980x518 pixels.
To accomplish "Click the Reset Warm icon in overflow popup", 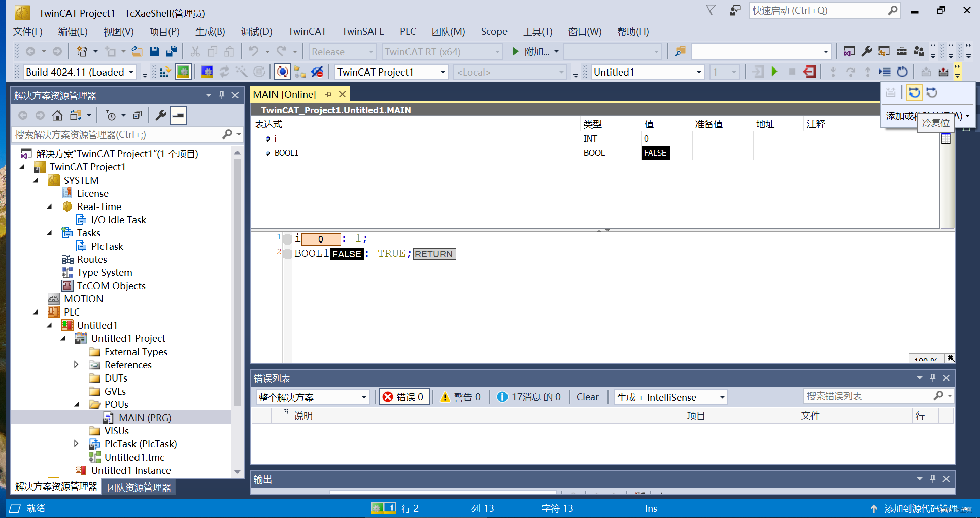I will click(932, 93).
